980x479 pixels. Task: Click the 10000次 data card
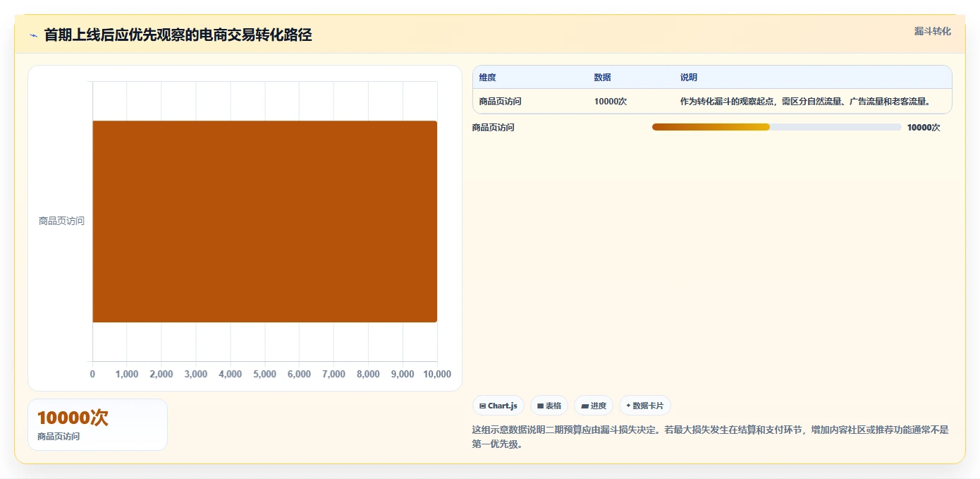pyautogui.click(x=98, y=425)
